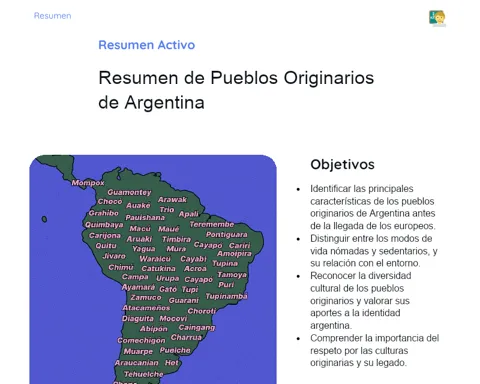The width and height of the screenshot is (480, 384).
Task: Select the Comechigón label on the map
Action: [x=141, y=340]
